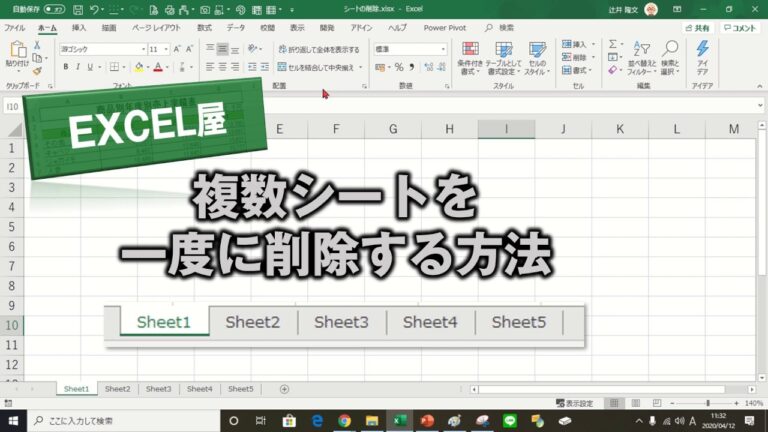Click the Share button

pyautogui.click(x=697, y=28)
